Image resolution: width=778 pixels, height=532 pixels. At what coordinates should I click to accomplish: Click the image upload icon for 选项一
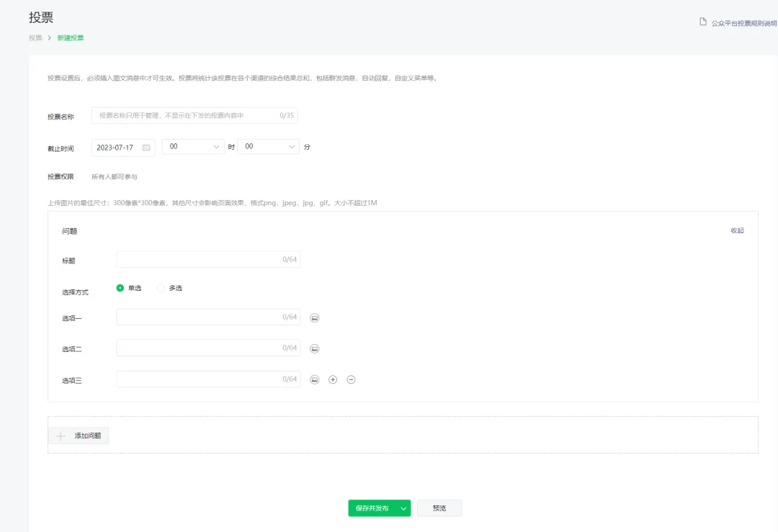point(315,317)
